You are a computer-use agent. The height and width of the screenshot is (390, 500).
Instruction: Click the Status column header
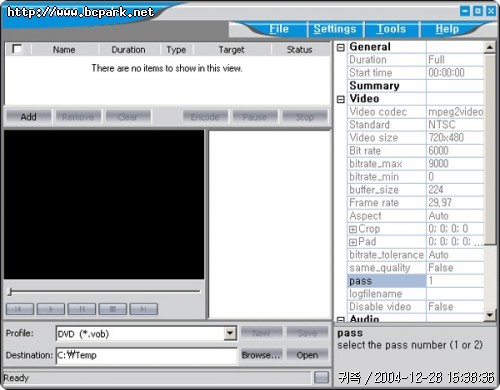(299, 50)
